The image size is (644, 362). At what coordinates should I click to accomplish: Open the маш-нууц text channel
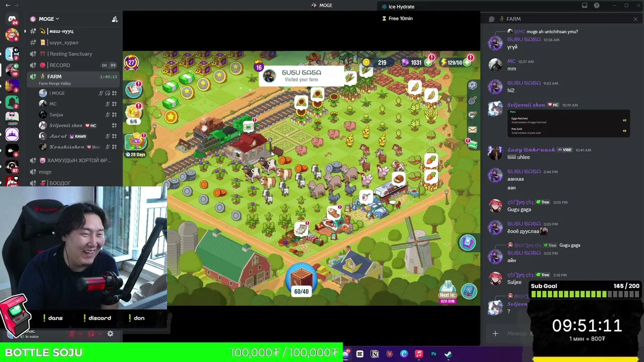(x=61, y=31)
